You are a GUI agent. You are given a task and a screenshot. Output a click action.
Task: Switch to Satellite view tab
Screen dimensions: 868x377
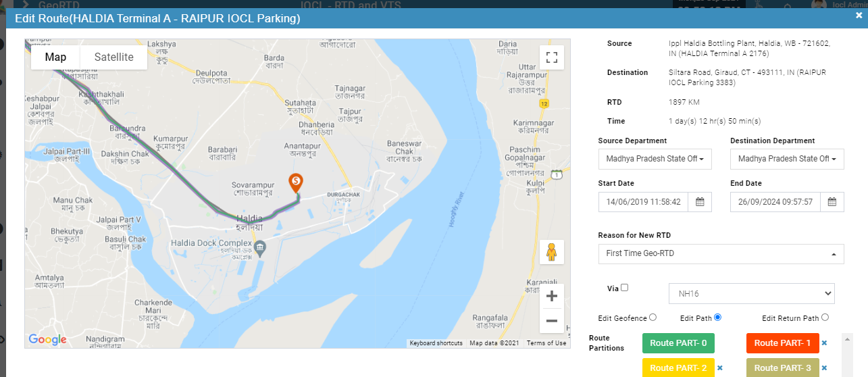click(113, 57)
